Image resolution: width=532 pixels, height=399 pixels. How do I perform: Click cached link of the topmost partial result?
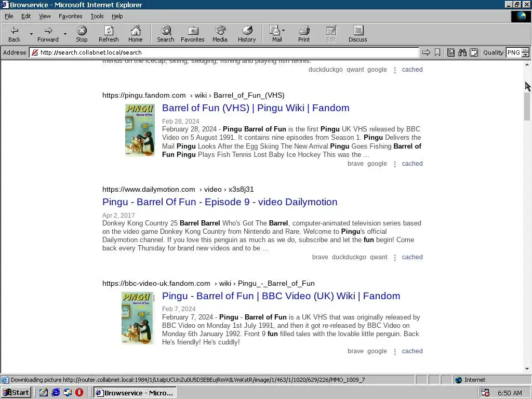tap(412, 70)
